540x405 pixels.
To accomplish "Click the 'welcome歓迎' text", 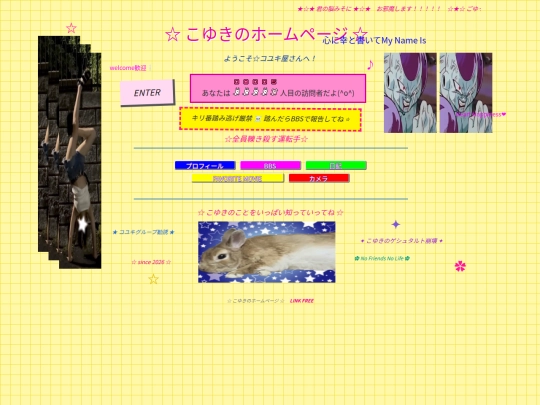I will click(x=128, y=68).
